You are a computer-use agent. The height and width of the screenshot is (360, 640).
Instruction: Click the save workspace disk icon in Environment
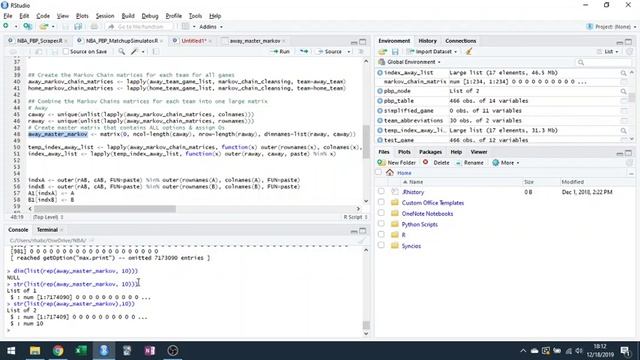click(395, 51)
